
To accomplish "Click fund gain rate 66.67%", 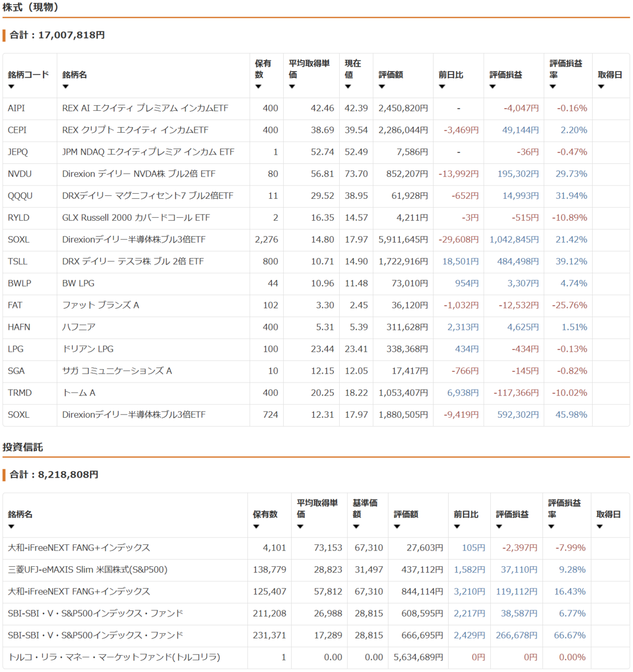I will coord(570,635).
